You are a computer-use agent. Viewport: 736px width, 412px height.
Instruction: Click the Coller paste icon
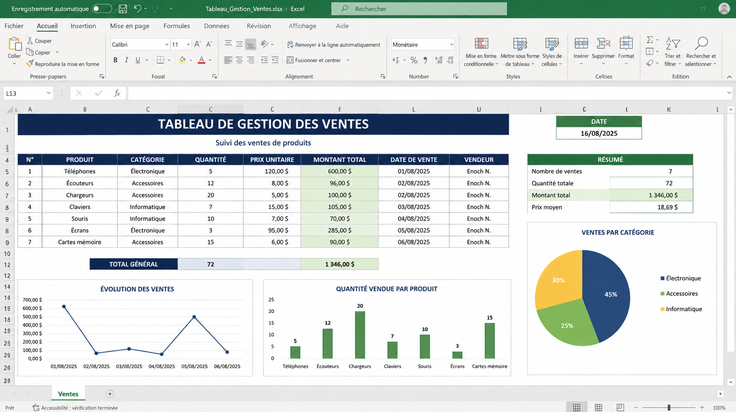tap(15, 44)
